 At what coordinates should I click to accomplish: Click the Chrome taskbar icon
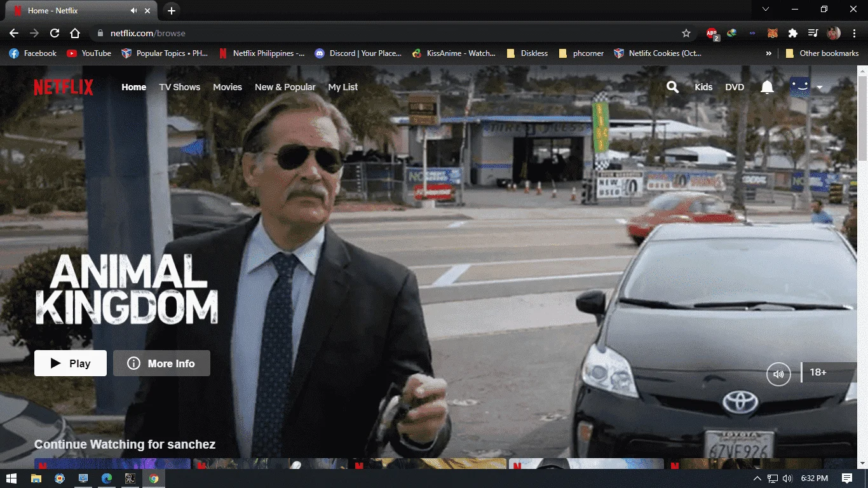[x=154, y=478]
